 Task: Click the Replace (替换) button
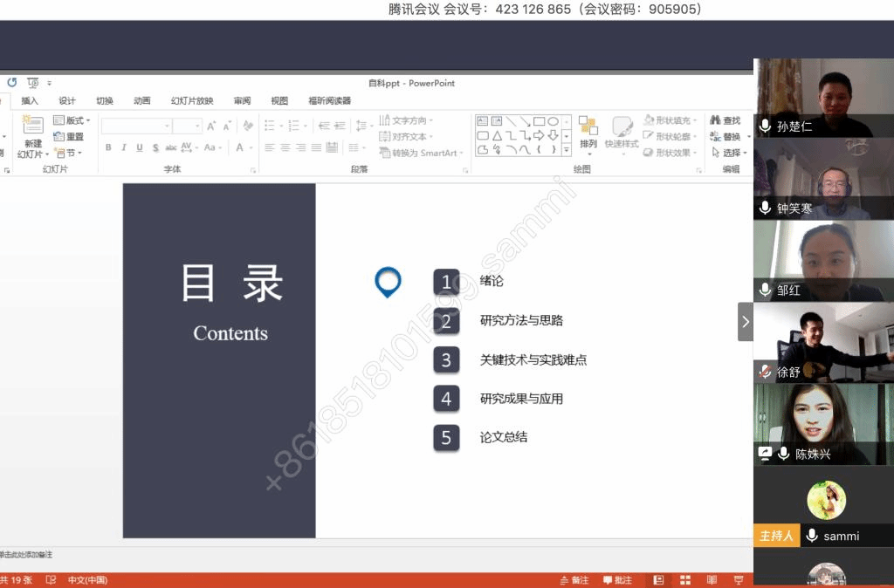pyautogui.click(x=726, y=137)
